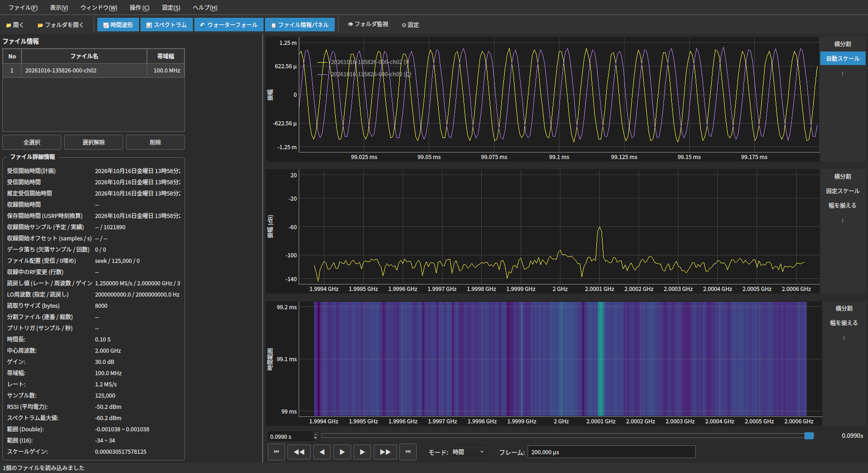Step back one frame
This screenshot has width=868, height=473.
322,452
